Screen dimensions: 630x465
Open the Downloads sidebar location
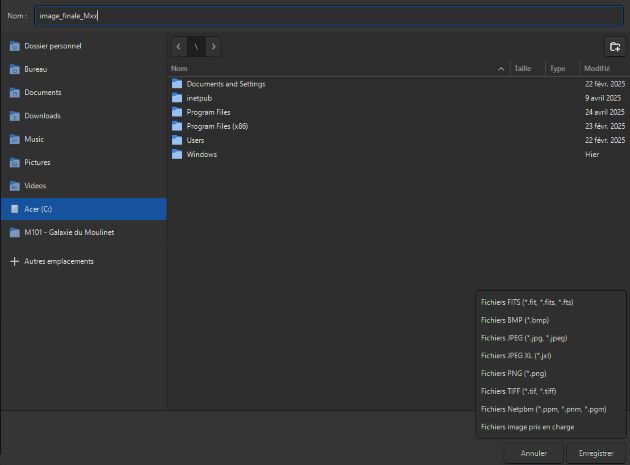[x=42, y=116]
